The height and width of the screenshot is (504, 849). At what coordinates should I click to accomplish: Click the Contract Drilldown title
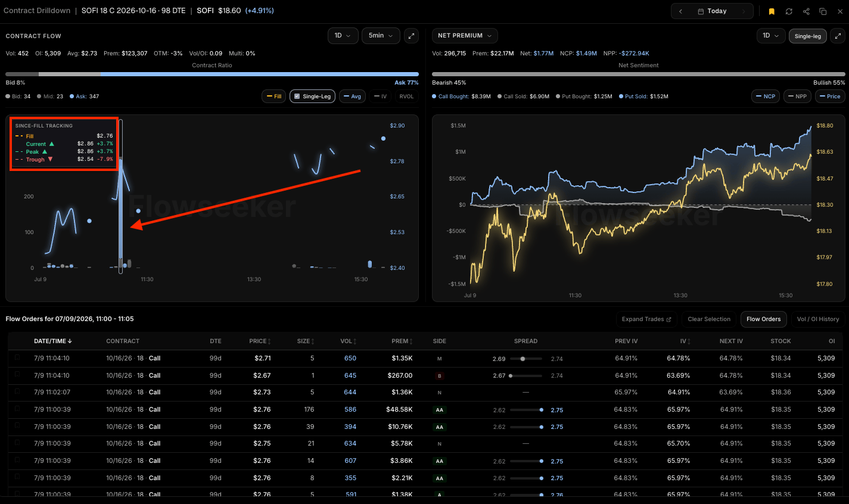click(37, 11)
